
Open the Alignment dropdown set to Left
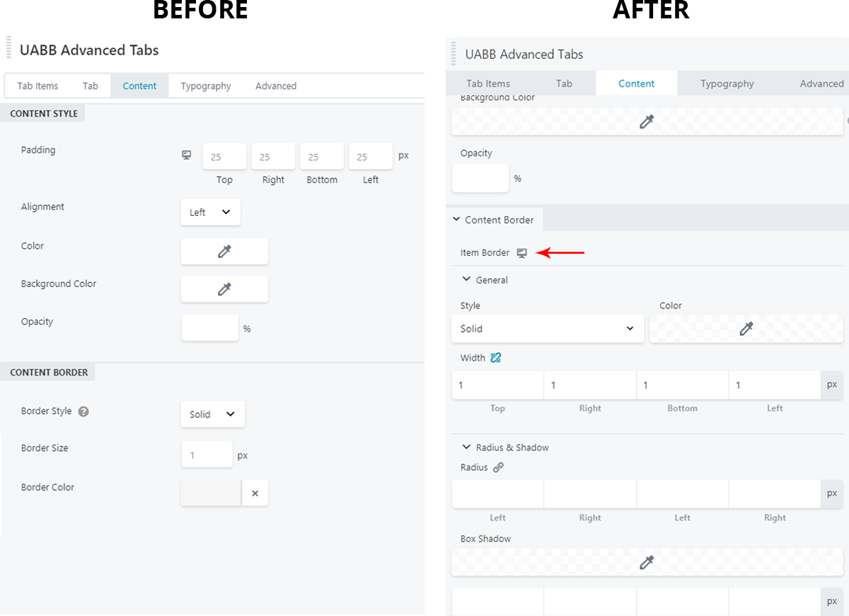coord(210,212)
